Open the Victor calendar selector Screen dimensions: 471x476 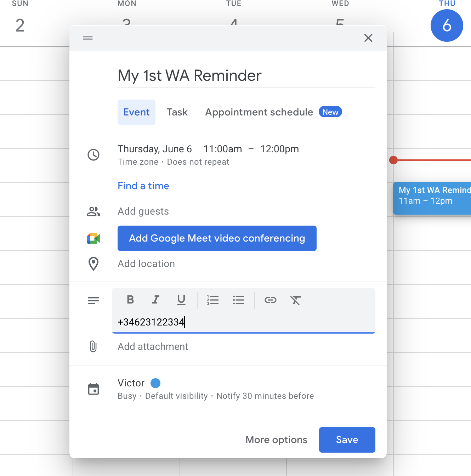click(131, 383)
